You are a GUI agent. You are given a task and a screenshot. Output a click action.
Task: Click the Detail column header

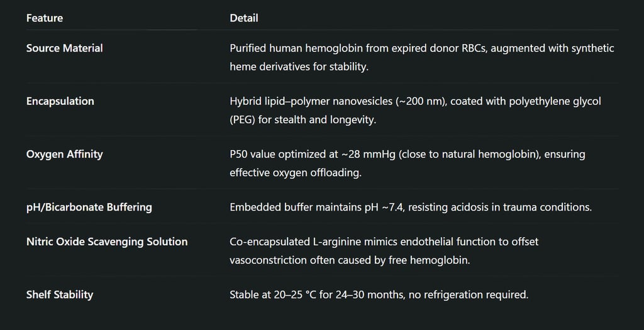243,18
